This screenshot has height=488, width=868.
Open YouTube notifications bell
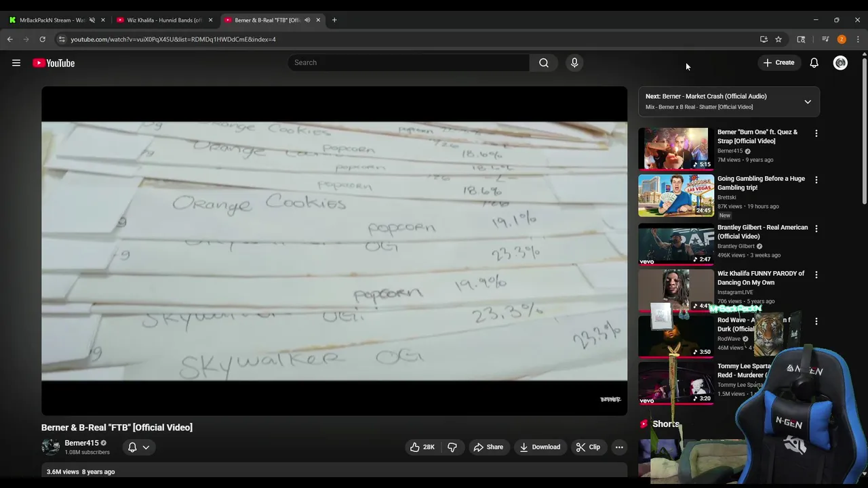[814, 62]
